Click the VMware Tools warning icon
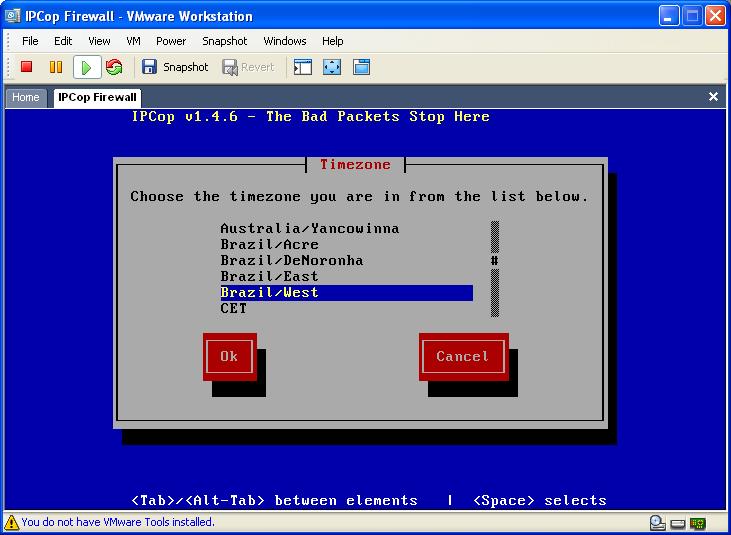Viewport: 731px width, 535px height. click(x=12, y=522)
